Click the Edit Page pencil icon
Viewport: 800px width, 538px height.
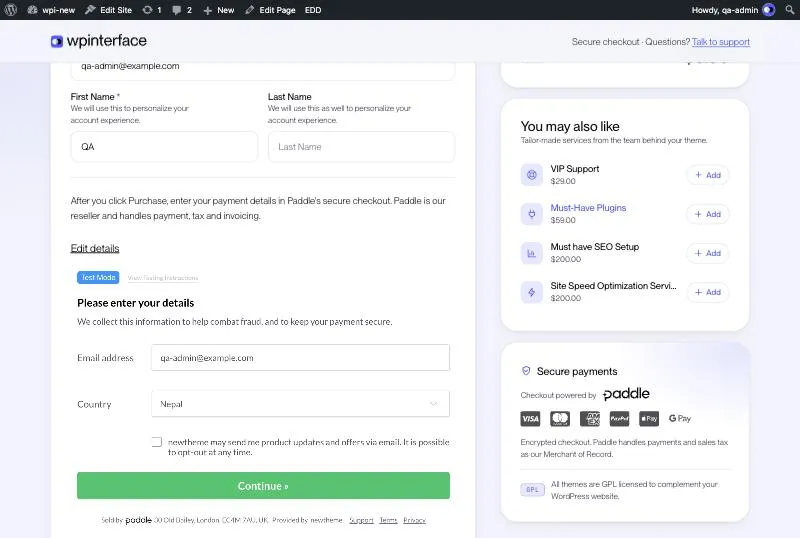point(249,10)
